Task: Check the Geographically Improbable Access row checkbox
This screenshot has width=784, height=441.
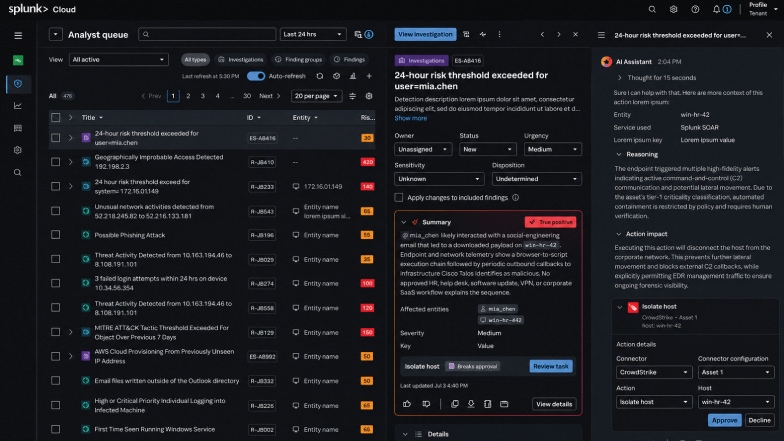Action: pos(56,162)
